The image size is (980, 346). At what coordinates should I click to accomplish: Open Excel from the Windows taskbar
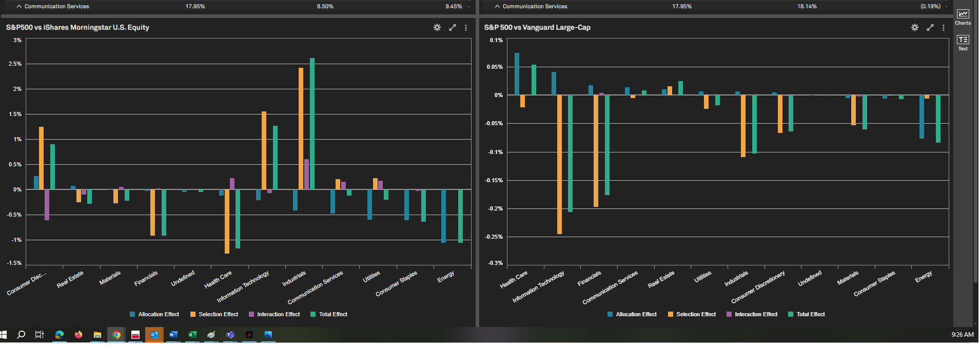point(192,335)
